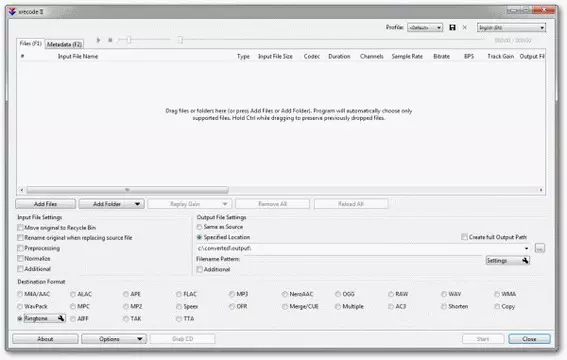This screenshot has height=360, width=567.
Task: Click the stop playback square icon
Action: (110, 40)
